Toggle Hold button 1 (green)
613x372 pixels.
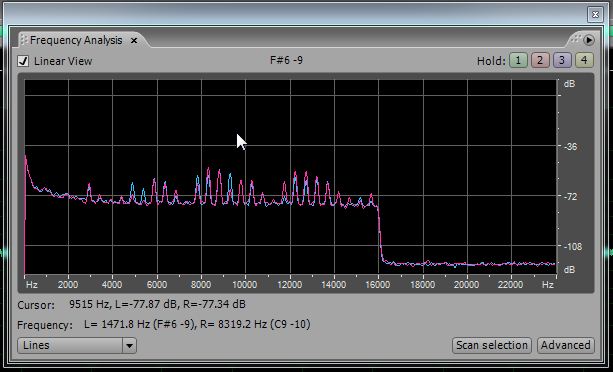[x=518, y=61]
